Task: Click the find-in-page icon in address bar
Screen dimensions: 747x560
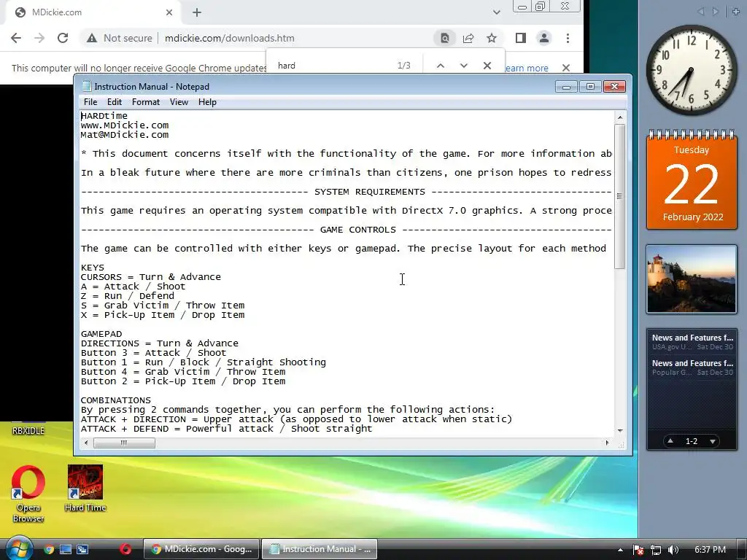Action: 444,38
